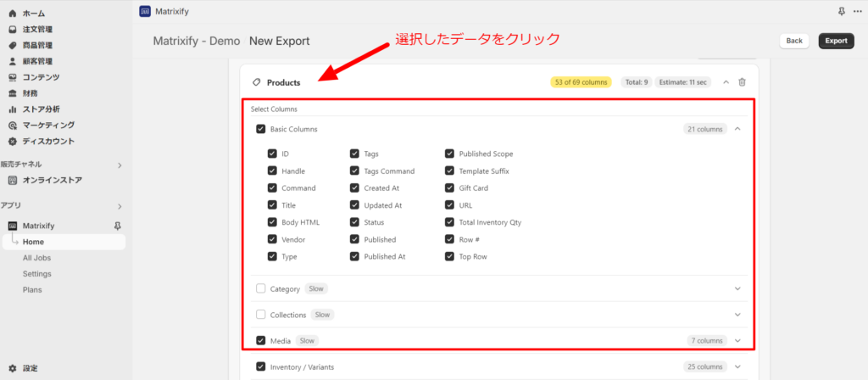Click the 25 columns badge

[x=704, y=366]
